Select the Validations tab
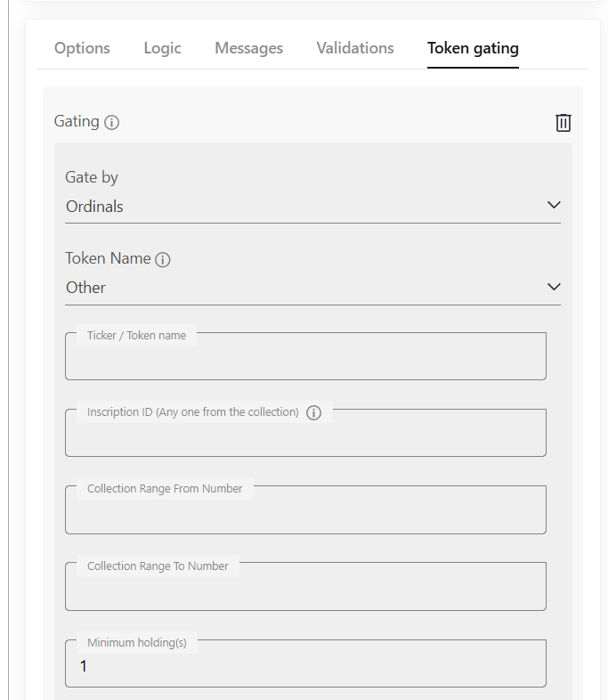The width and height of the screenshot is (608, 700). click(355, 48)
